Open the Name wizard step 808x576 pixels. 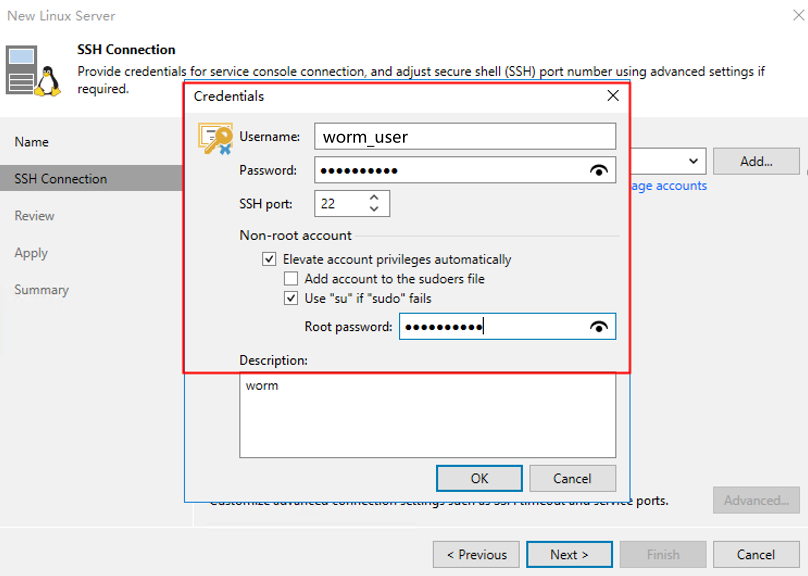pos(32,142)
